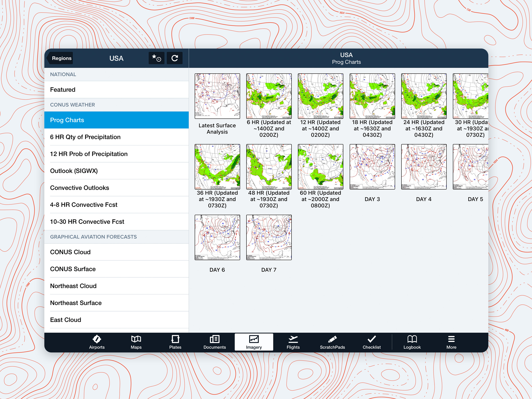Open the 30 HR prog chart thumbnail

[x=470, y=96]
